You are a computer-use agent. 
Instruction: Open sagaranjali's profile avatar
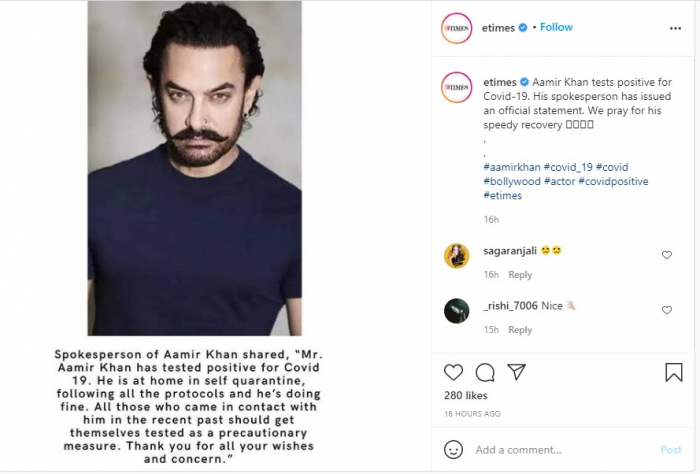[456, 255]
